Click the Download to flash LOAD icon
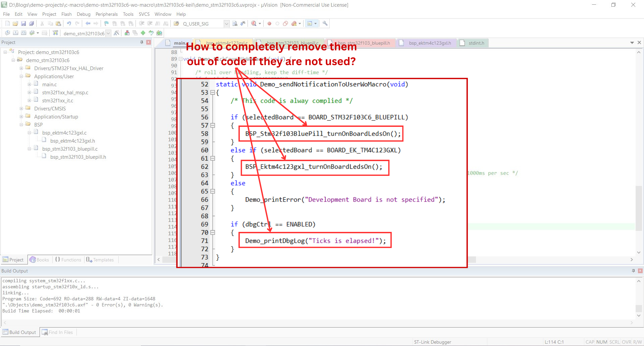Screen dimensions: 644x346 click(55, 33)
